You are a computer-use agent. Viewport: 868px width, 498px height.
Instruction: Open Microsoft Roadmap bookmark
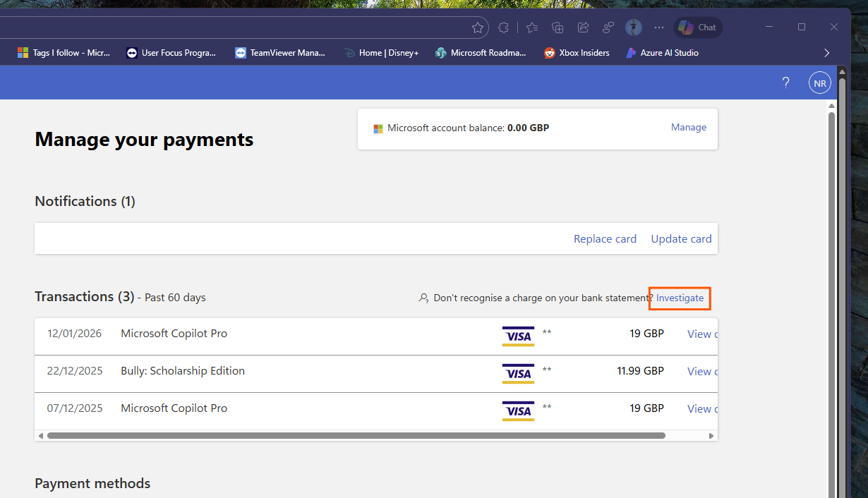coord(481,52)
